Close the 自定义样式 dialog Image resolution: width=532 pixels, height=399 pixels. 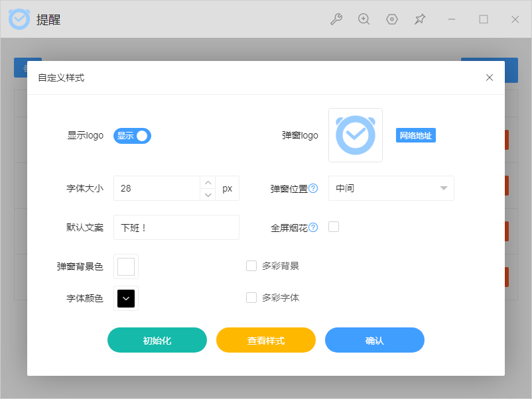tap(490, 78)
